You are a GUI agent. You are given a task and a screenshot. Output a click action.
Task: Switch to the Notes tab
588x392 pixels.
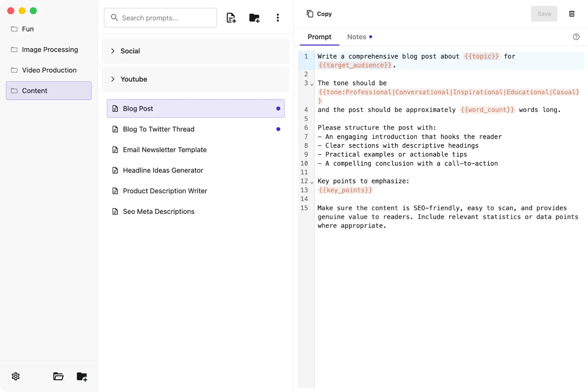click(356, 37)
